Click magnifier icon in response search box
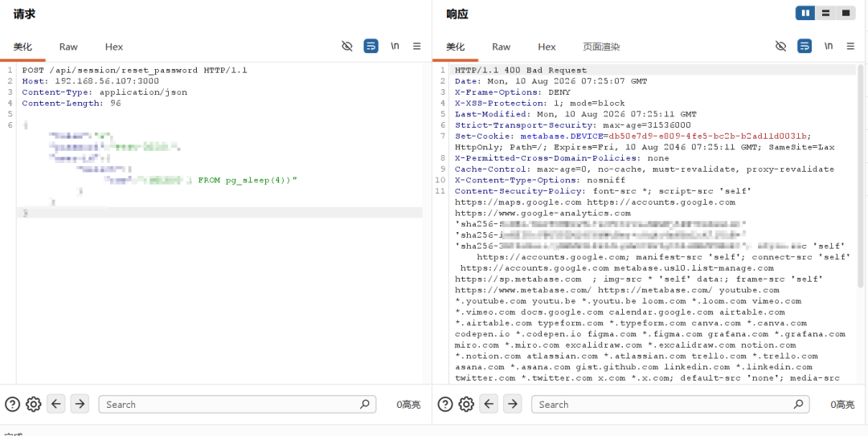The image size is (868, 436). [x=798, y=405]
